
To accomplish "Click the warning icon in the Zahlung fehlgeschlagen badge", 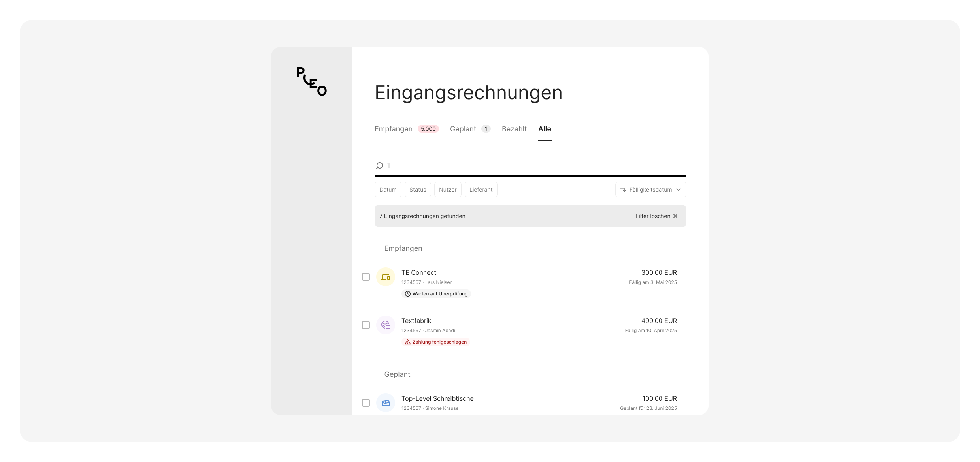I will (407, 342).
